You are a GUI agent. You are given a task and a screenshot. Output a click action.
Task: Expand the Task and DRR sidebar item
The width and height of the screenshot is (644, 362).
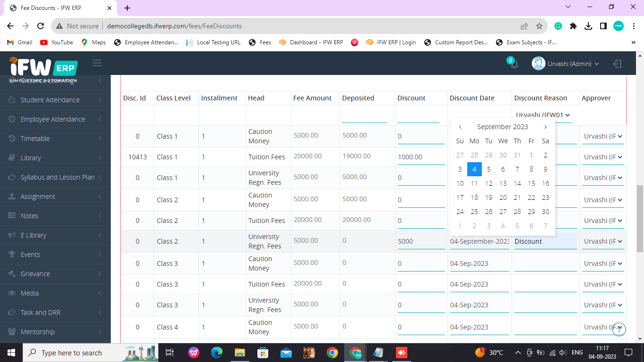(x=55, y=313)
